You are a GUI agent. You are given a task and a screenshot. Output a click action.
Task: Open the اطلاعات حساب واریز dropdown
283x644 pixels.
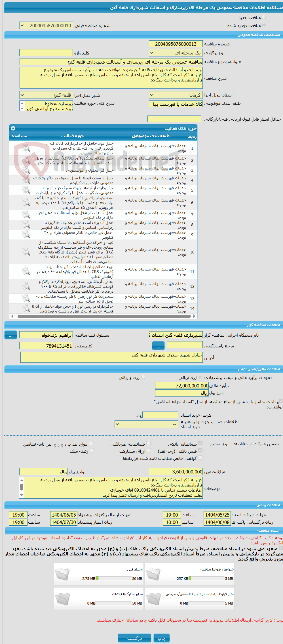(x=146, y=424)
